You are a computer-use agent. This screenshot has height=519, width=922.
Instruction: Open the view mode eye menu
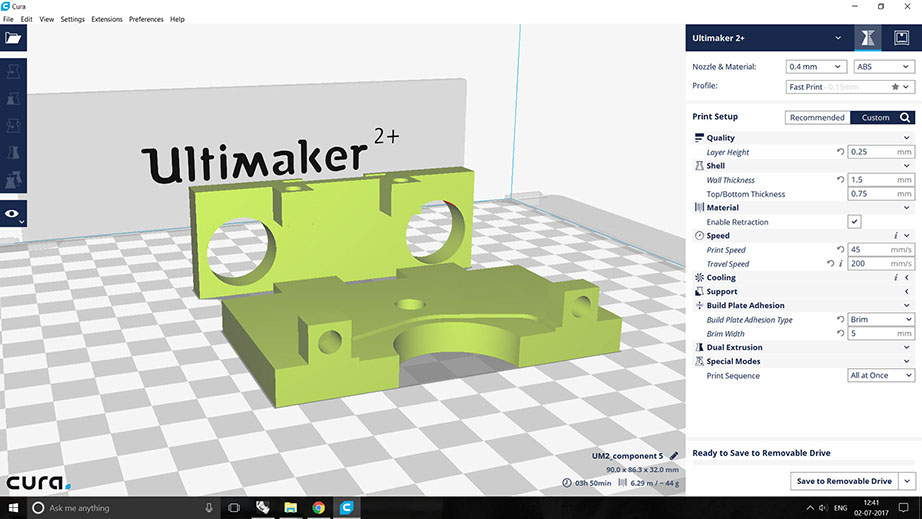coord(13,214)
